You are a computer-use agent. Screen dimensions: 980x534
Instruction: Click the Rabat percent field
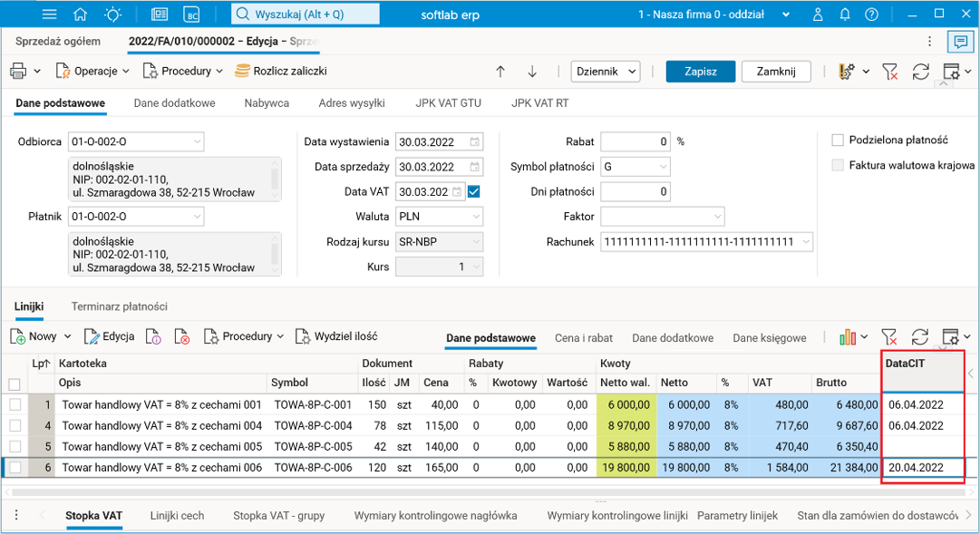[x=635, y=142]
